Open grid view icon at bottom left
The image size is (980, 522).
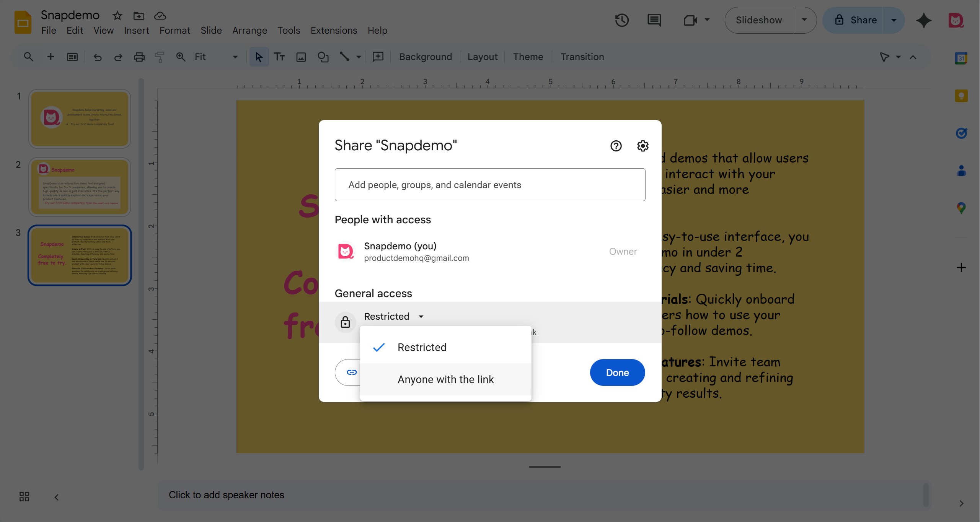[24, 496]
